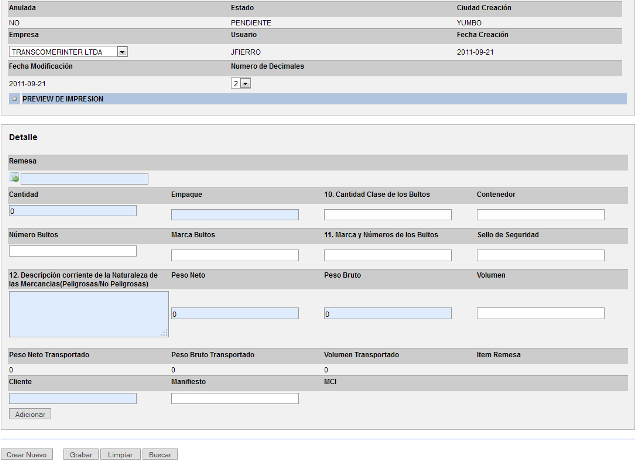This screenshot has width=636, height=460.
Task: Click into the Peso Neto field
Action: [234, 313]
